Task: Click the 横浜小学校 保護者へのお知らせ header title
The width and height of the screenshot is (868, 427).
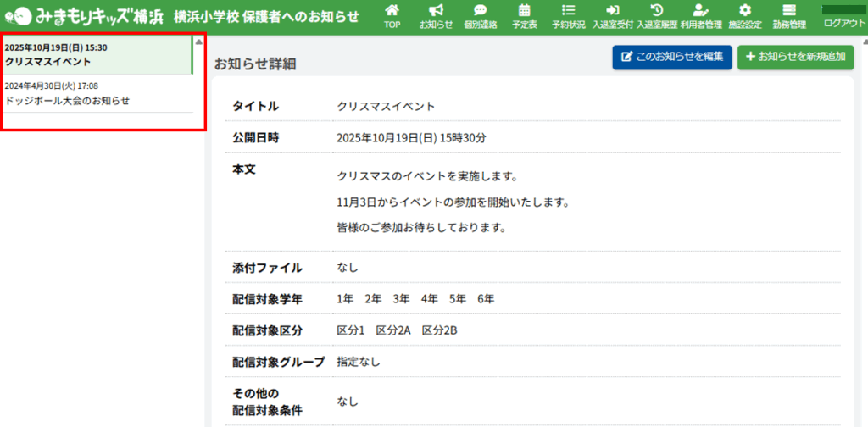Action: tap(266, 17)
